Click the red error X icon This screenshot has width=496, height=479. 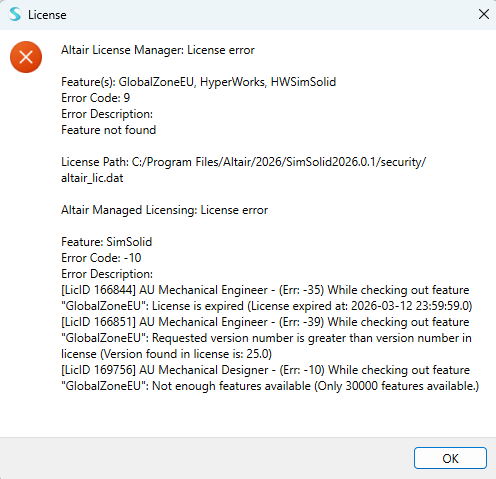coord(26,57)
